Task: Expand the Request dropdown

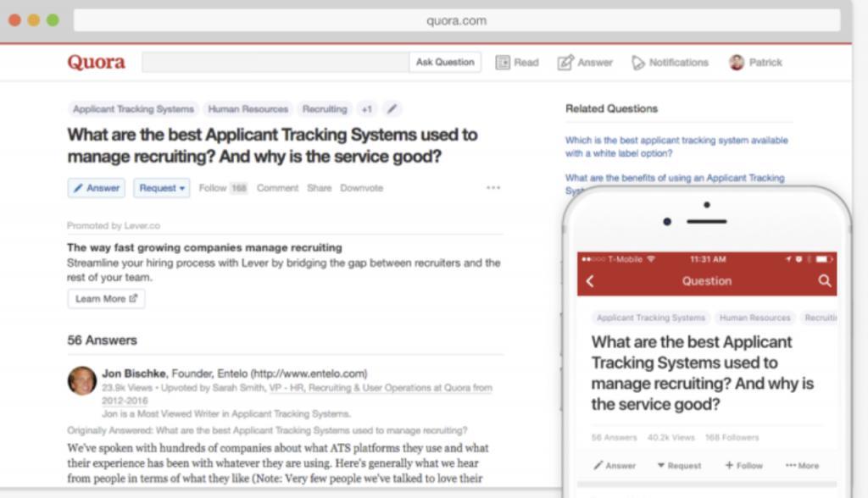Action: pyautogui.click(x=162, y=188)
